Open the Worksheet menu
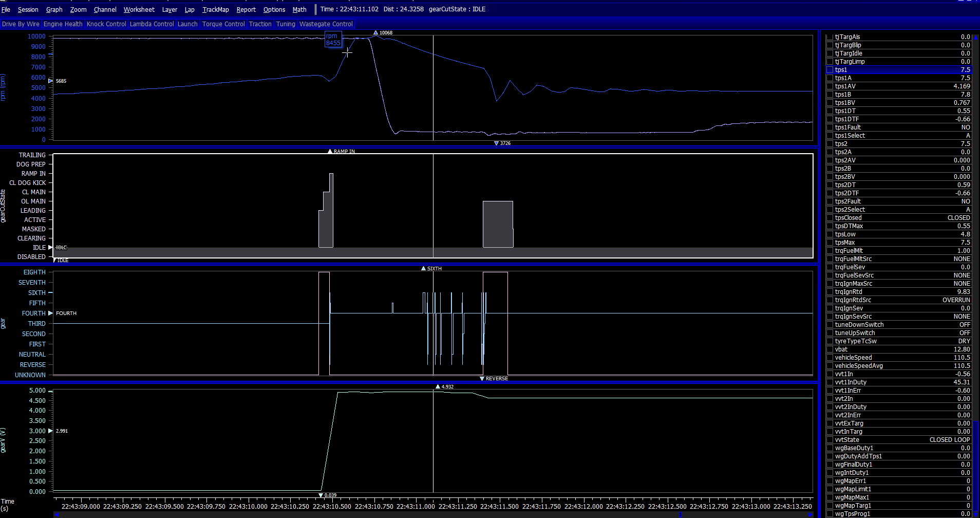Viewport: 980px width, 518px height. (x=139, y=9)
